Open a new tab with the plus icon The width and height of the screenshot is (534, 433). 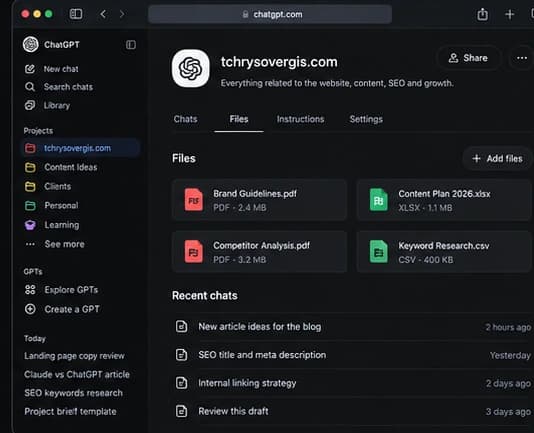tap(509, 14)
